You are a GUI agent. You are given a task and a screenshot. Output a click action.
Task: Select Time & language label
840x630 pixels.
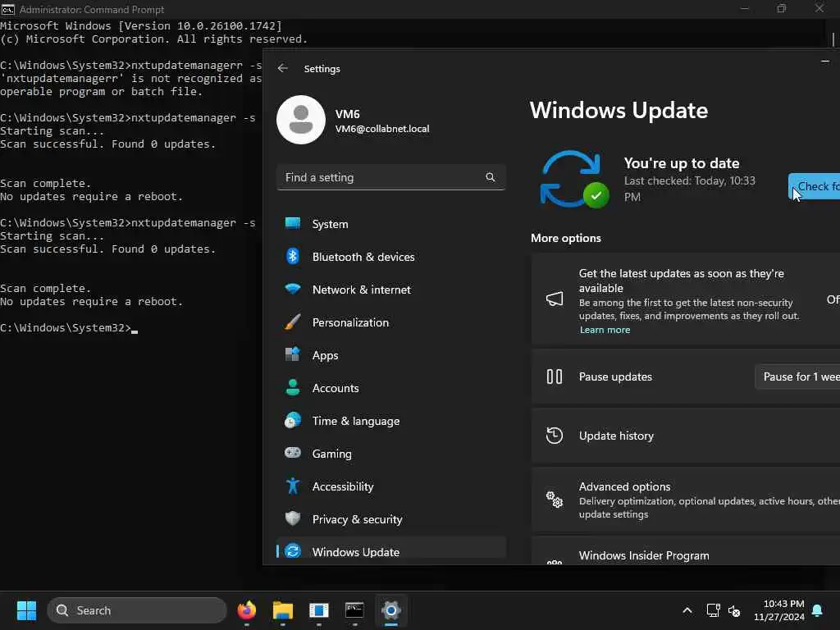coord(356,421)
